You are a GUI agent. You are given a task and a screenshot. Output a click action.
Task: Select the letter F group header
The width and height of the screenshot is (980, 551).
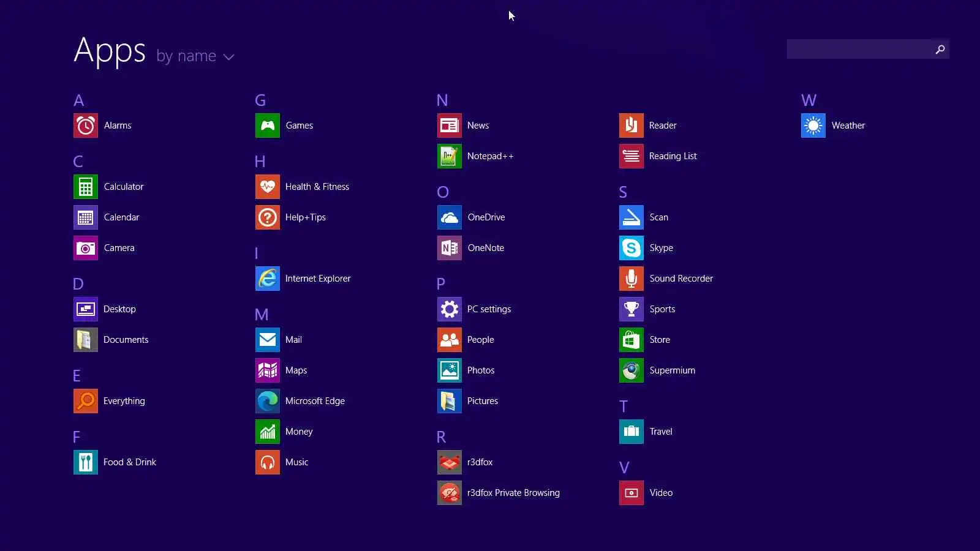coord(77,437)
